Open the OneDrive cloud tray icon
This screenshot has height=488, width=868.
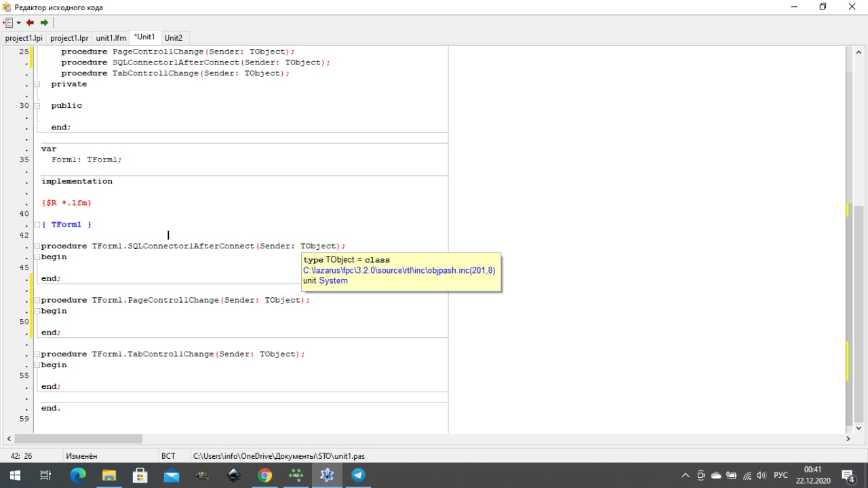(716, 476)
